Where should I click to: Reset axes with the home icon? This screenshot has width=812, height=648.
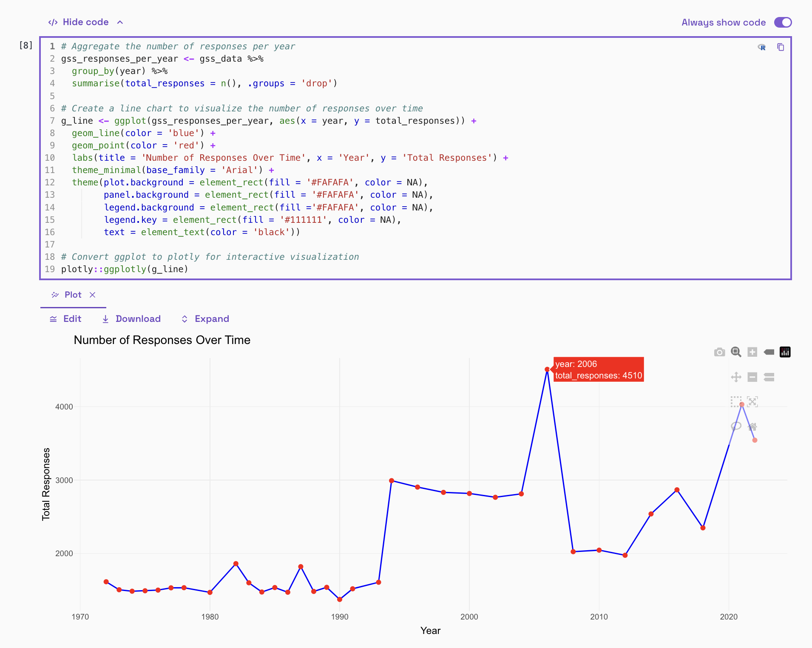(x=752, y=426)
